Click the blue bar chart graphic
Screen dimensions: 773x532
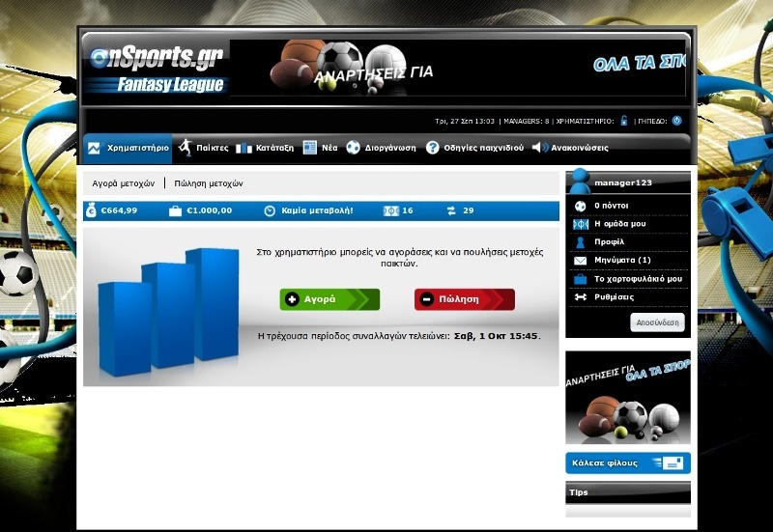click(x=168, y=312)
